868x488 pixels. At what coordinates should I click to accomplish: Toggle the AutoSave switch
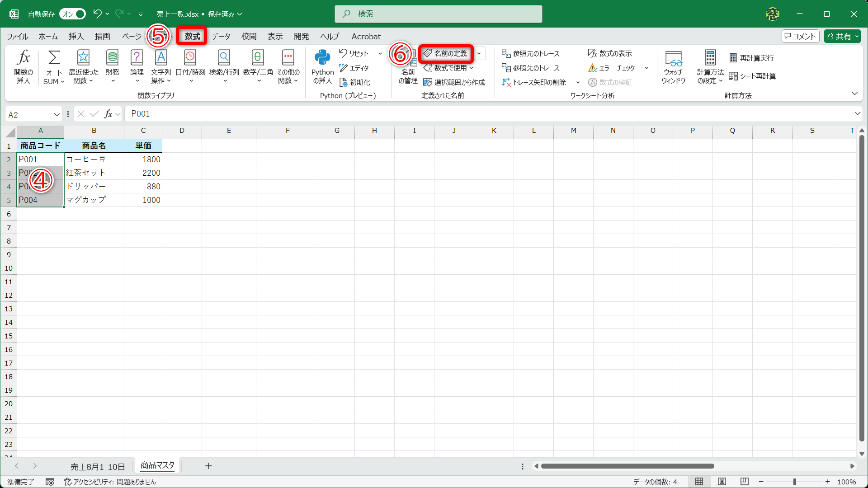pos(73,14)
